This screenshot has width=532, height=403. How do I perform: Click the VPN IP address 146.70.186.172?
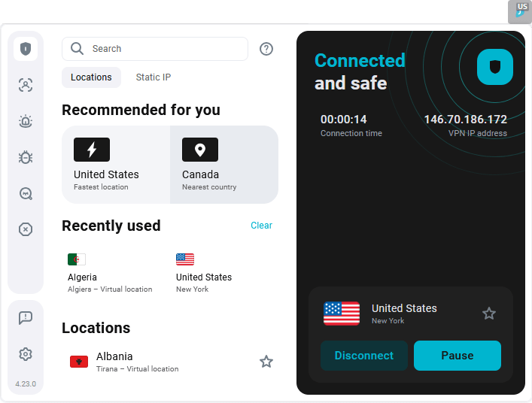[x=466, y=120]
